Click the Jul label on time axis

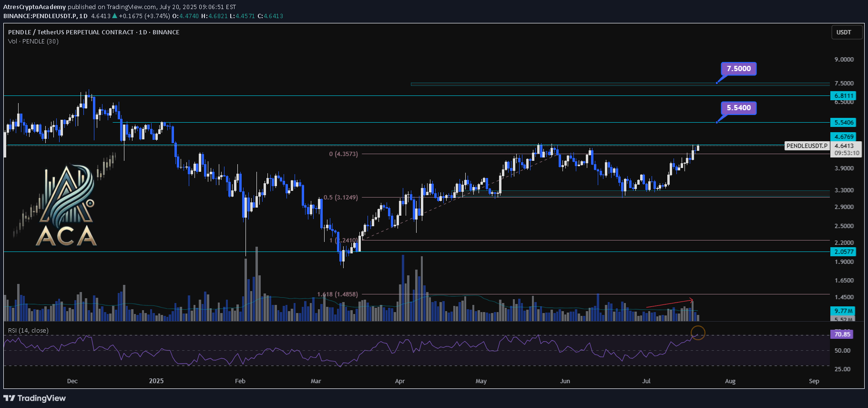[x=646, y=381]
